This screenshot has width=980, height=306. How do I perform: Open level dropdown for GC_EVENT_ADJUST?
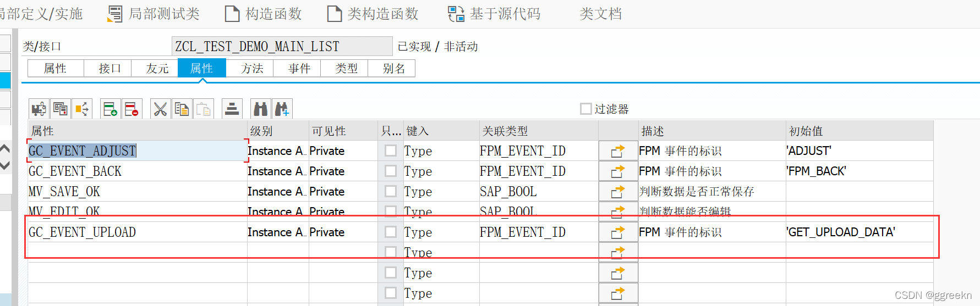pos(278,151)
